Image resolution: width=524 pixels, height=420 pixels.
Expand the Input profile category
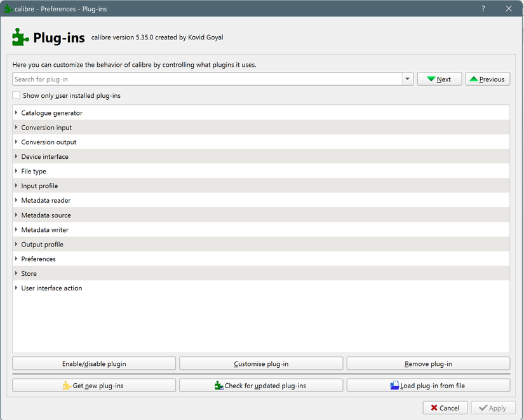pos(16,186)
